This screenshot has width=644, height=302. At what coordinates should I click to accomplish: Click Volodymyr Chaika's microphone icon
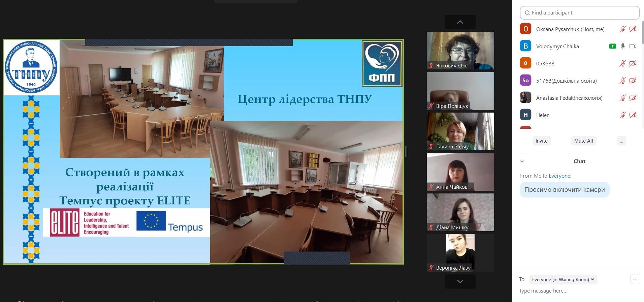click(622, 46)
